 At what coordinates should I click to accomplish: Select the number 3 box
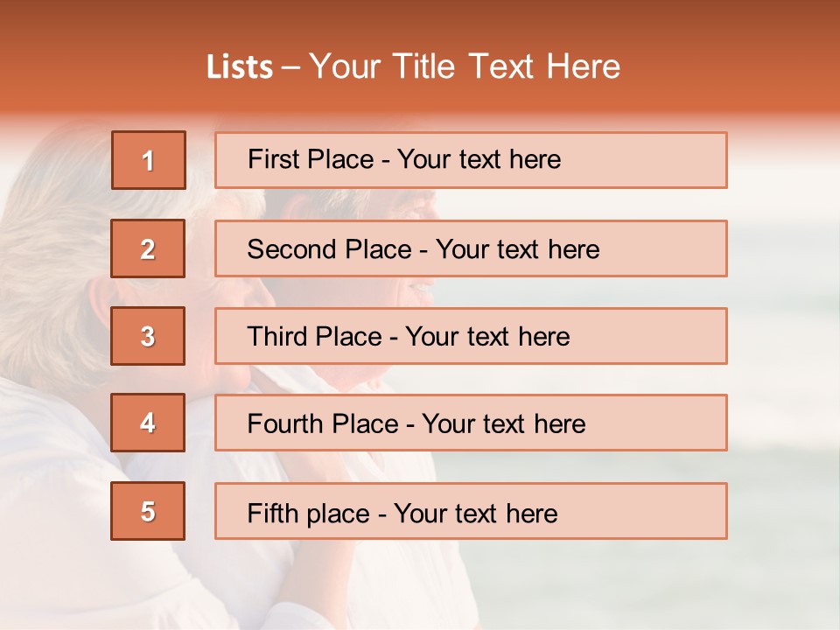point(148,336)
